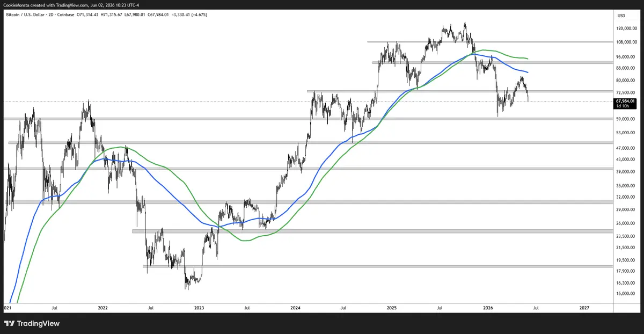This screenshot has width=644, height=334.
Task: Click the 2024 time axis label
Action: click(x=295, y=308)
